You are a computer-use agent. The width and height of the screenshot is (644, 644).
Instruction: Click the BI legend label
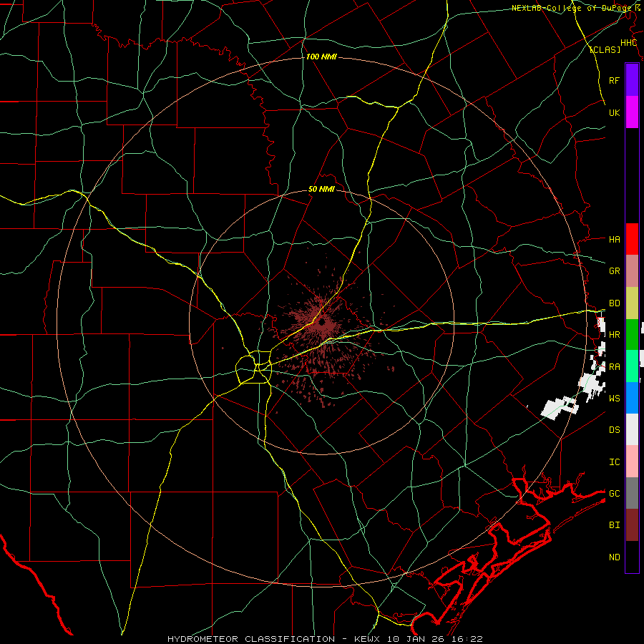pyautogui.click(x=614, y=525)
